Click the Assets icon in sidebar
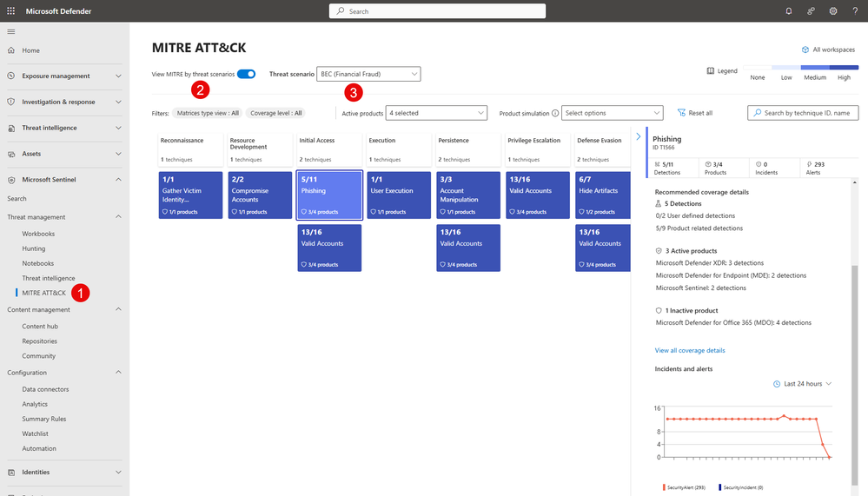This screenshot has width=868, height=496. [x=11, y=154]
